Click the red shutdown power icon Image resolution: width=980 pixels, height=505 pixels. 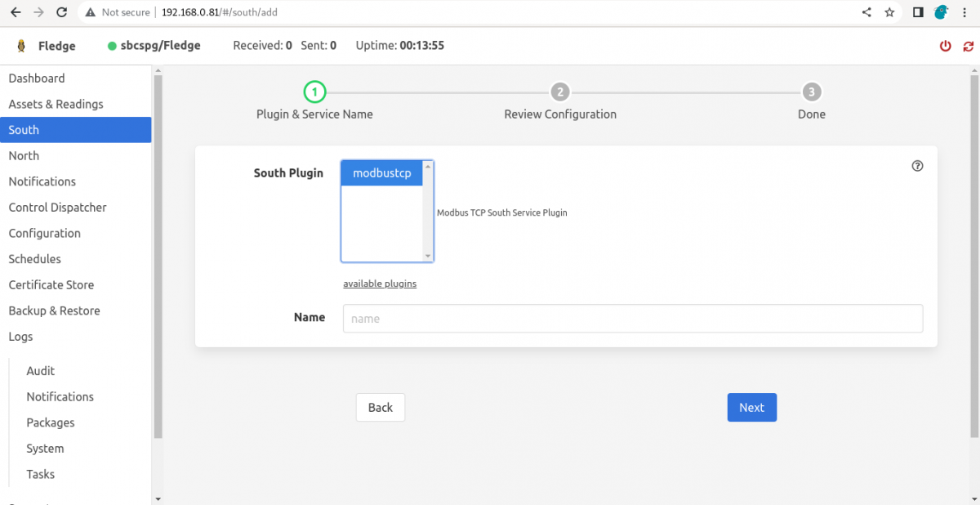pyautogui.click(x=945, y=46)
